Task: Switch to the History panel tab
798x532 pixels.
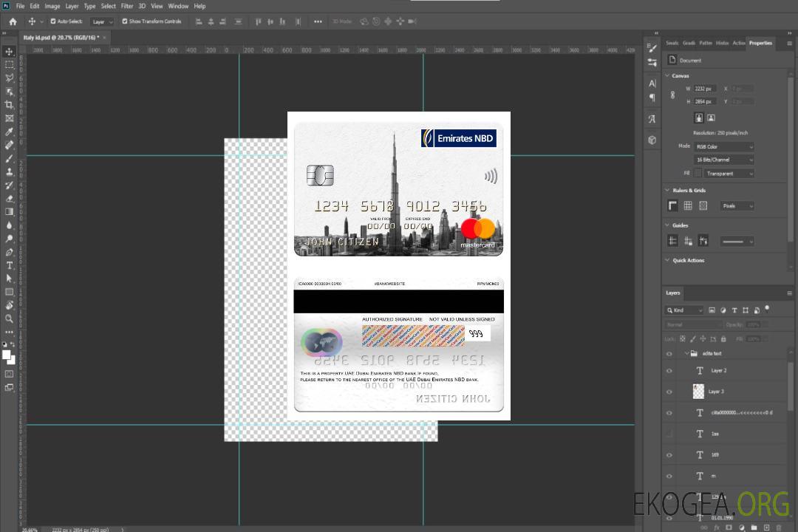Action: (722, 43)
